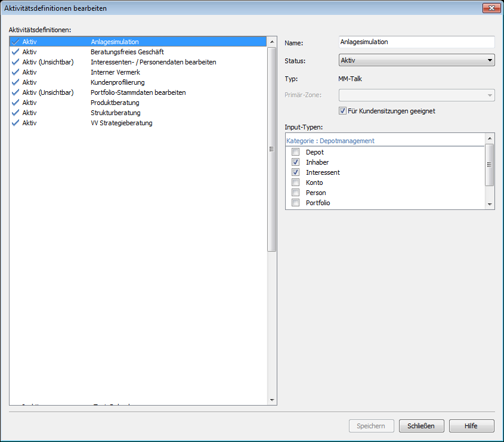Uncheck Für Kundensitzungen geeignet
The height and width of the screenshot is (442, 504).
[342, 111]
